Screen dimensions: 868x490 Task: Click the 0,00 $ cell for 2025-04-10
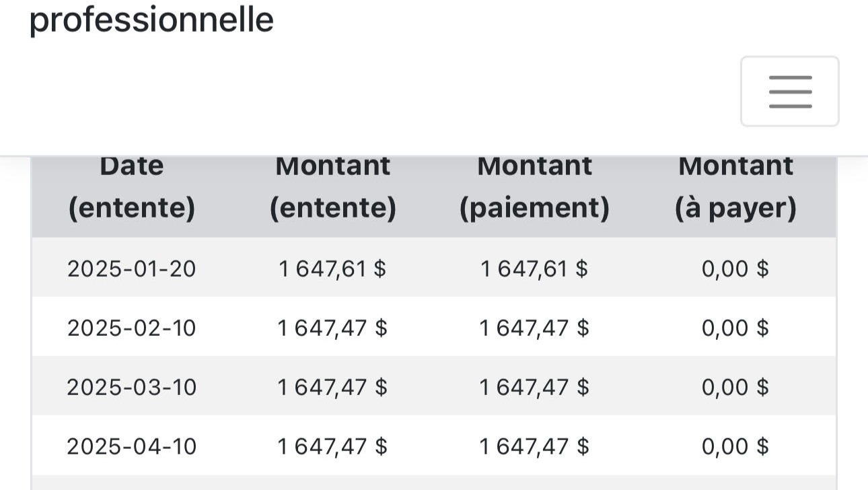pyautogui.click(x=735, y=447)
